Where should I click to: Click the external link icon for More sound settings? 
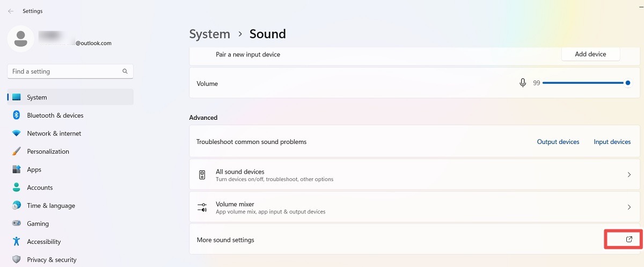[x=629, y=240]
